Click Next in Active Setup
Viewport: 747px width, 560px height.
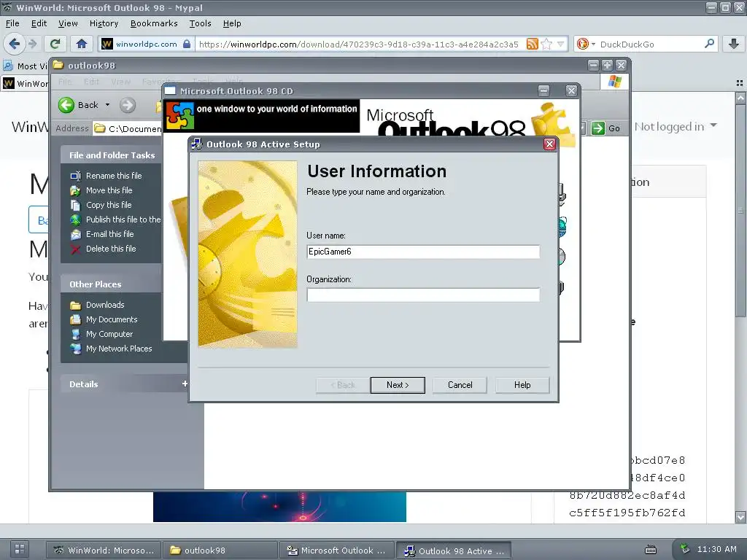tap(398, 385)
